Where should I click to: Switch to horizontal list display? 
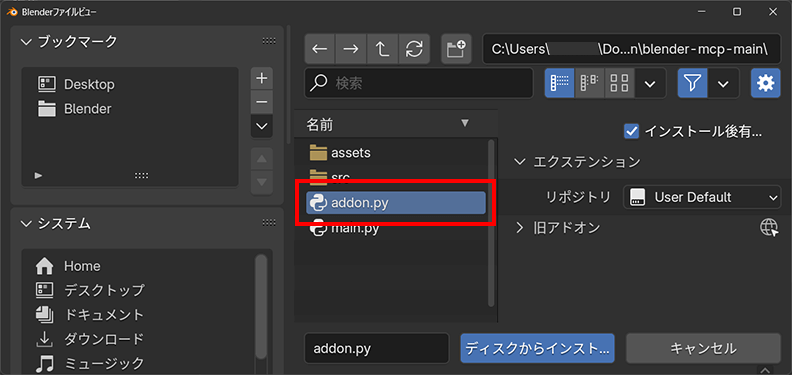point(589,83)
